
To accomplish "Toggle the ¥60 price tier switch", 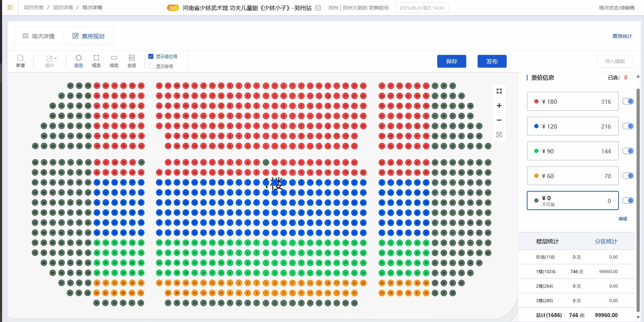I will [628, 176].
